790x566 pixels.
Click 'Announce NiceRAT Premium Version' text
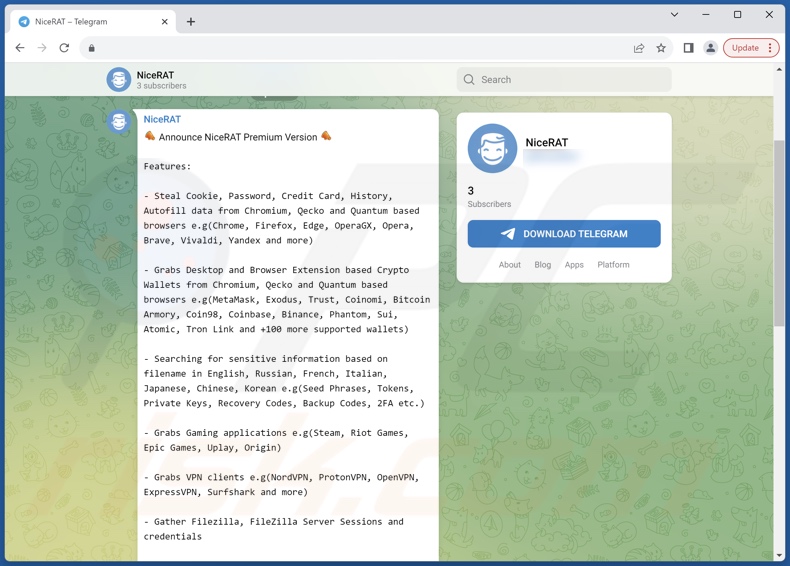pyautogui.click(x=238, y=137)
